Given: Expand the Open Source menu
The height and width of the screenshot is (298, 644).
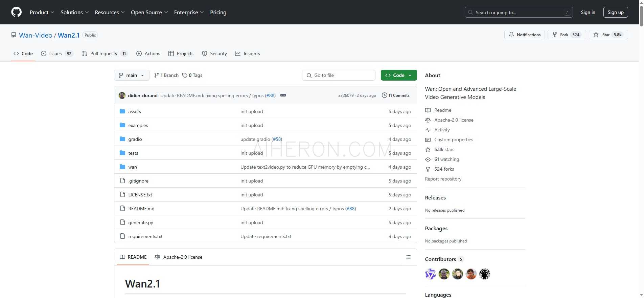Looking at the screenshot, I should tap(149, 12).
